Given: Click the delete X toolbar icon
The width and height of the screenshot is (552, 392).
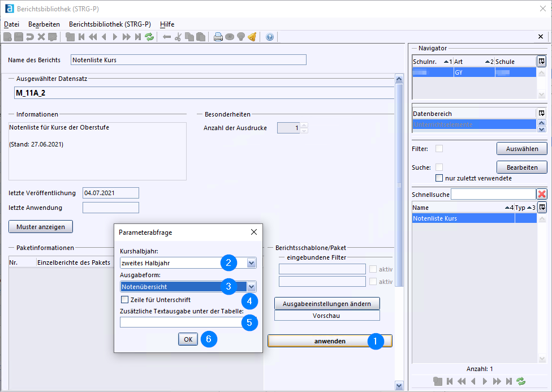Looking at the screenshot, I should pos(41,37).
